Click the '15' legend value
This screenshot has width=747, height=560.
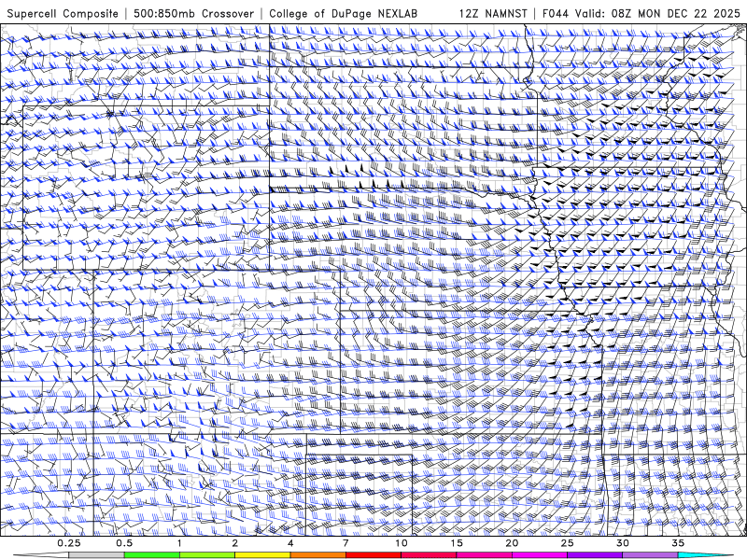coord(457,543)
